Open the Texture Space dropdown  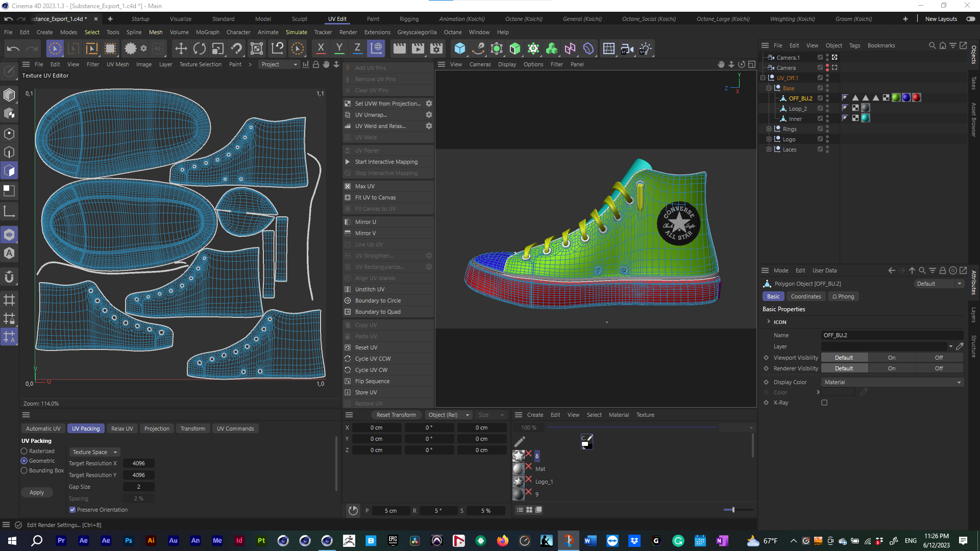click(94, 452)
